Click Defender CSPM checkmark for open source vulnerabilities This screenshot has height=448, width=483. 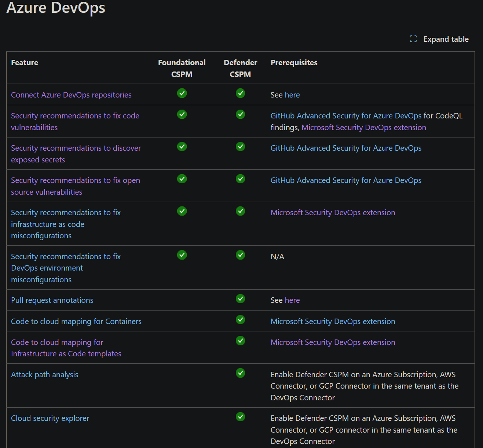point(241,179)
